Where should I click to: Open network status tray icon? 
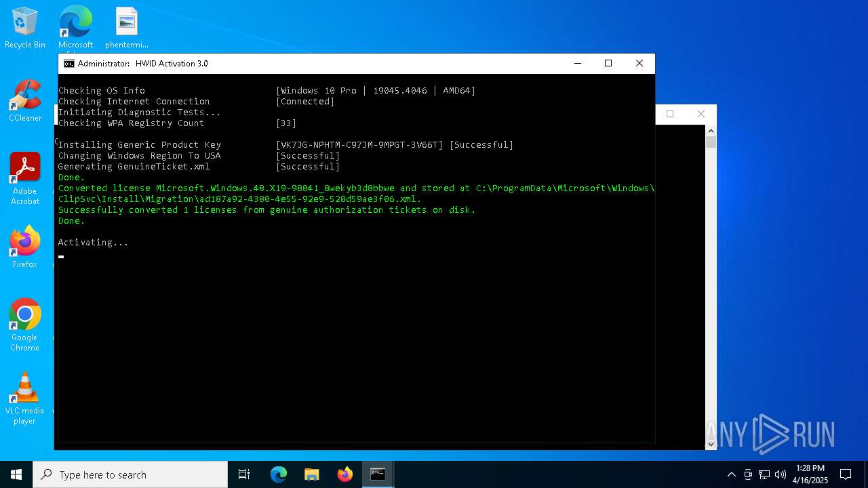coord(764,474)
